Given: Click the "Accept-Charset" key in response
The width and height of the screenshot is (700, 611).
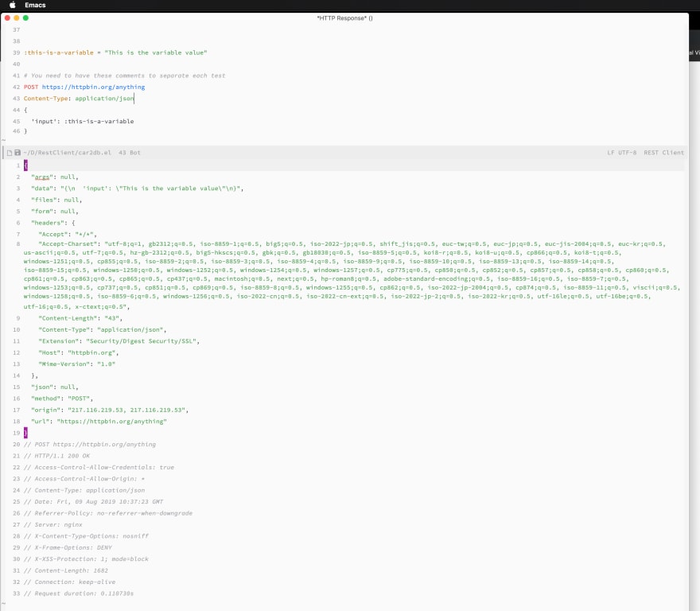Looking at the screenshot, I should point(69,244).
